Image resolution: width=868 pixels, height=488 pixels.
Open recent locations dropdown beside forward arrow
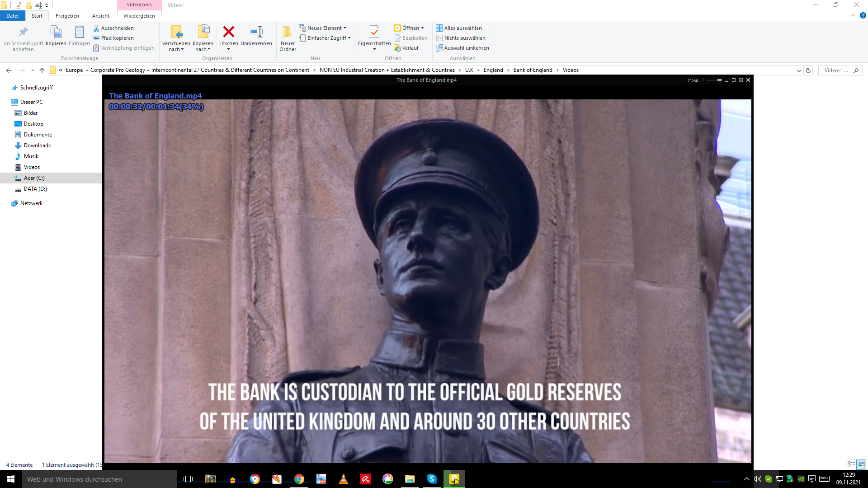[33, 70]
